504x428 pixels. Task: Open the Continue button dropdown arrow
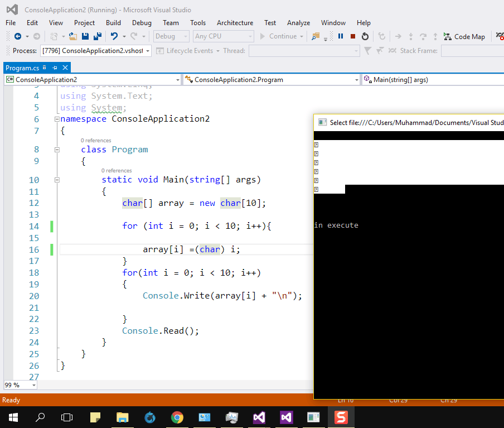coord(302,36)
